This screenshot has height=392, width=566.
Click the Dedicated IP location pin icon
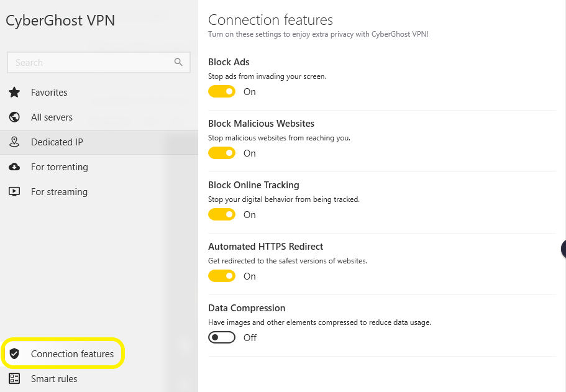[x=14, y=142]
